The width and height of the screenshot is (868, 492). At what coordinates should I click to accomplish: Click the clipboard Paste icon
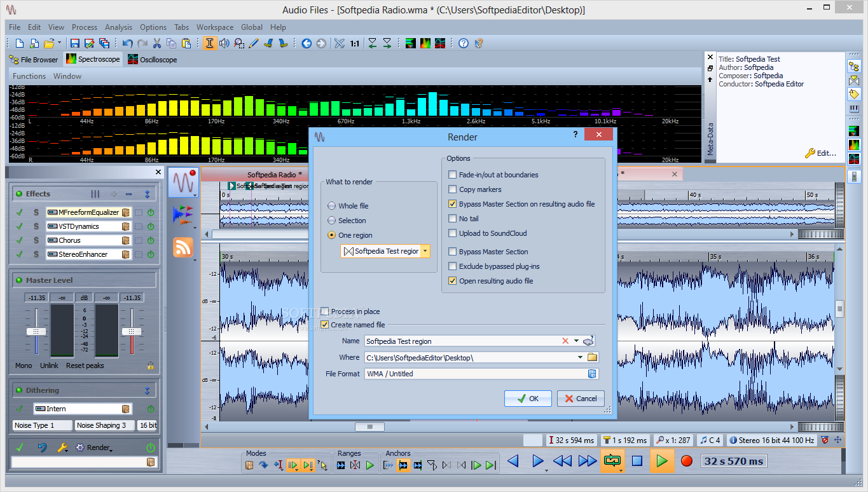186,43
